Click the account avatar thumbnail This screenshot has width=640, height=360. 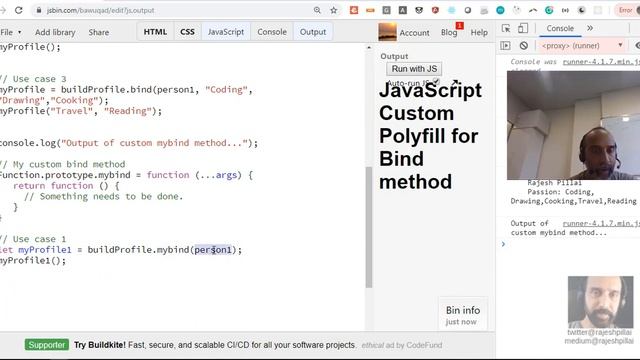tap(387, 32)
